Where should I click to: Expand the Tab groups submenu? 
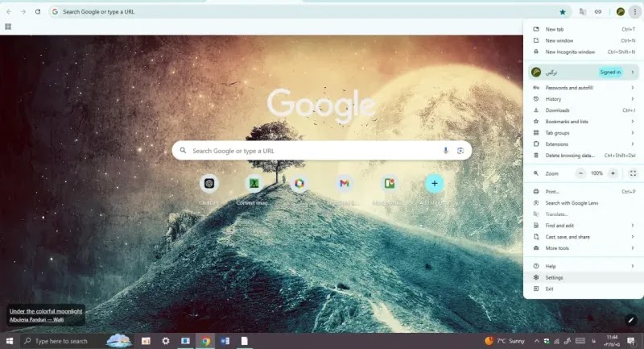tap(583, 133)
